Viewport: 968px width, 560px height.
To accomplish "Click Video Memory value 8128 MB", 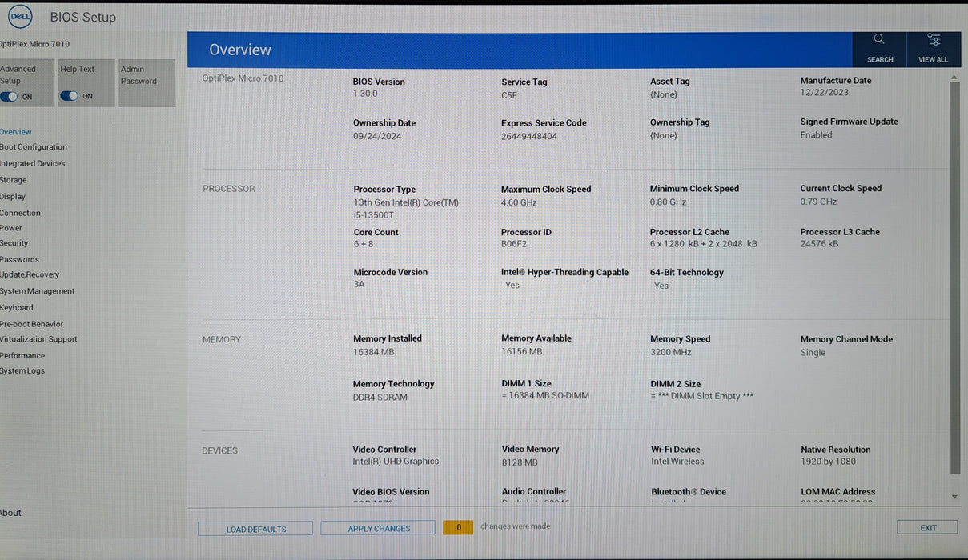I will pyautogui.click(x=520, y=462).
